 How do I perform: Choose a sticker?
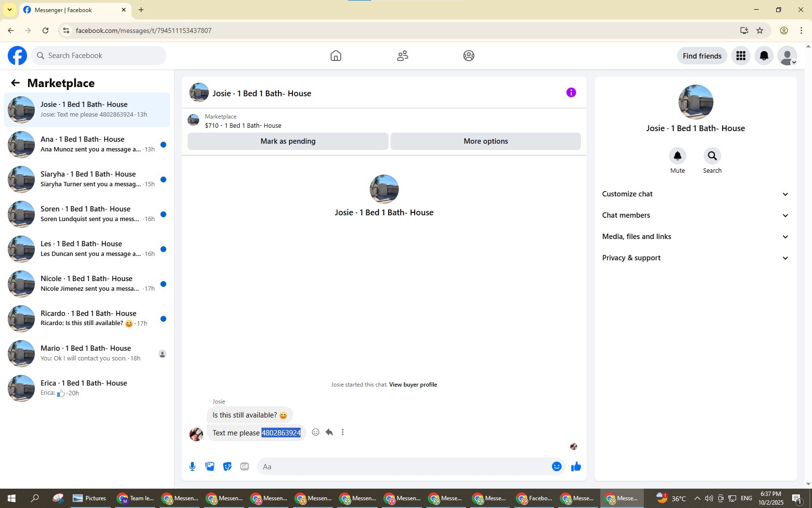point(227,466)
